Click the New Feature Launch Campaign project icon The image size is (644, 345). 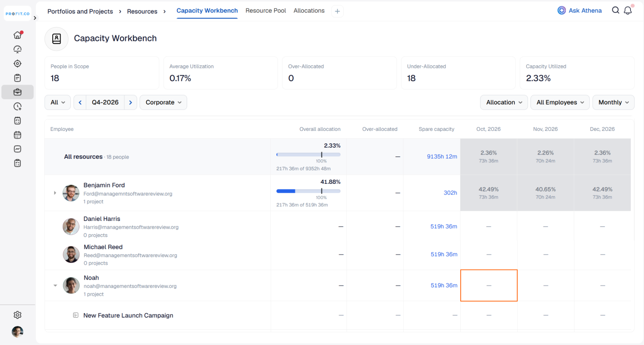[76, 315]
